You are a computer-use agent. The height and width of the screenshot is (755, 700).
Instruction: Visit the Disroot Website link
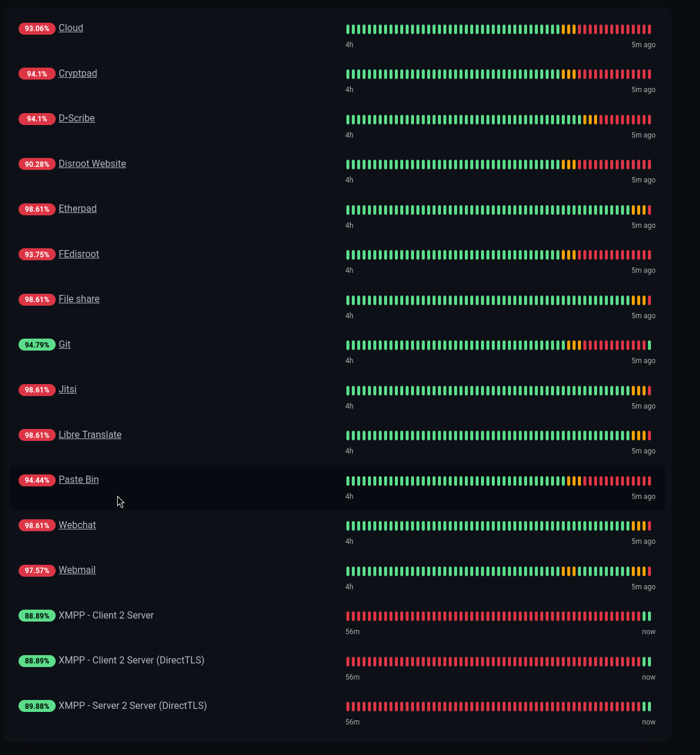coord(92,164)
